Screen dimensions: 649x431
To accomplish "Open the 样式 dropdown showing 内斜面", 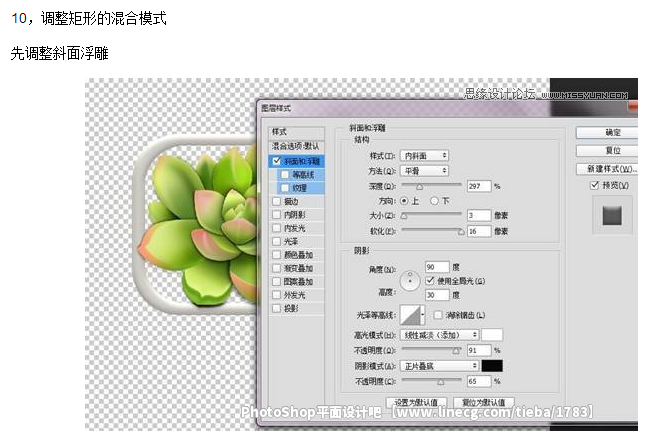I will (425, 156).
